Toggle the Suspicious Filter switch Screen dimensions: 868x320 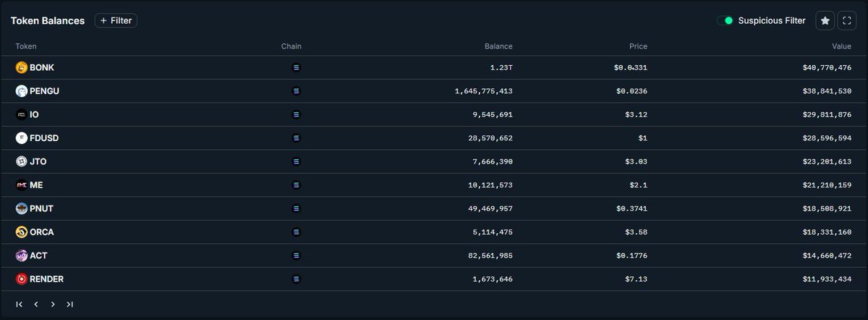726,20
